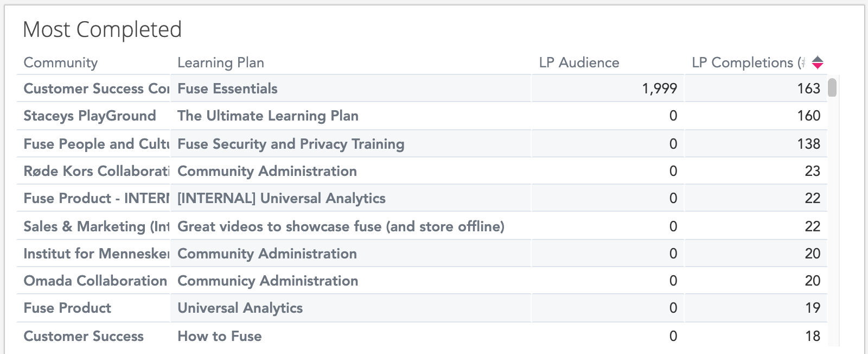Select the Staceys PlayGround community cell
The width and height of the screenshot is (868, 354).
(90, 116)
